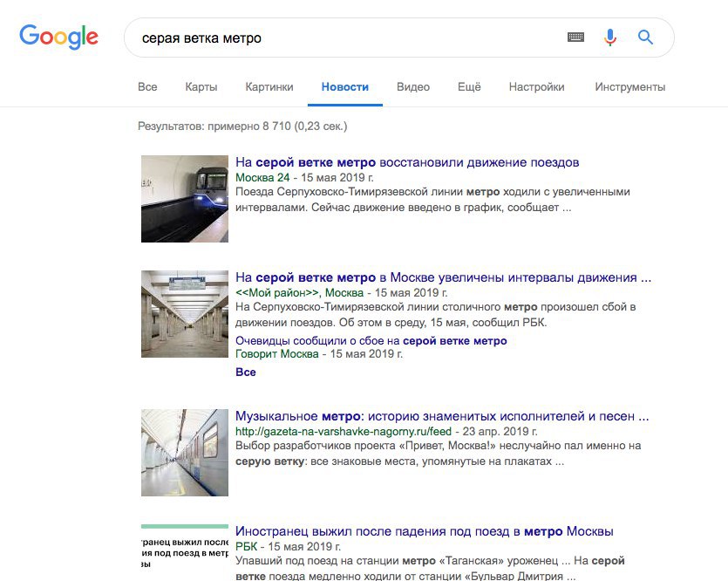Go to the 'Картинки' tab
Viewport: 728px width, 581px height.
[x=269, y=87]
